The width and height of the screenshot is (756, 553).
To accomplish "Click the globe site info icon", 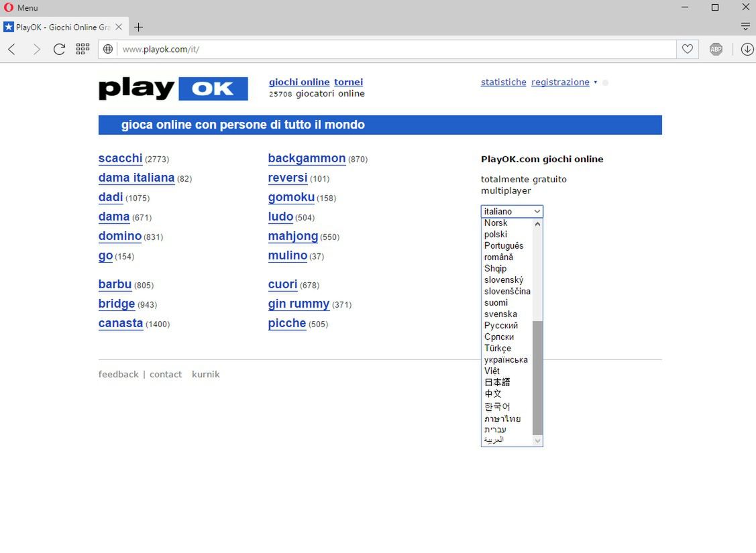I will click(x=108, y=49).
